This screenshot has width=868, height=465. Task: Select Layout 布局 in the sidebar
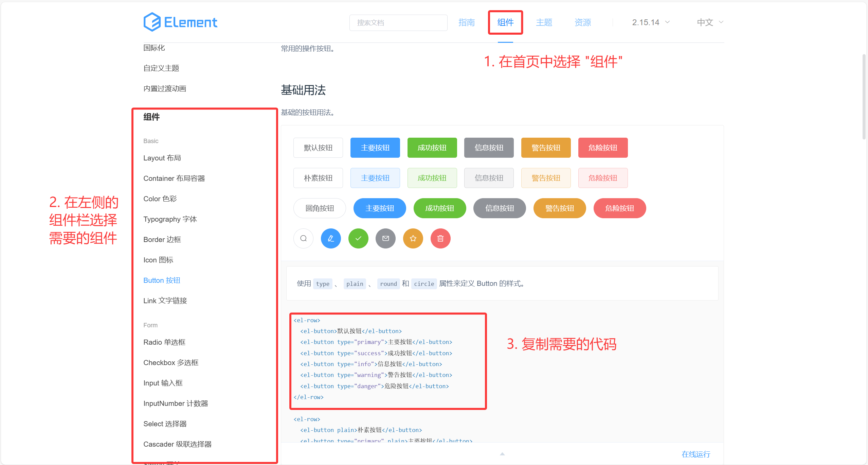coord(162,158)
